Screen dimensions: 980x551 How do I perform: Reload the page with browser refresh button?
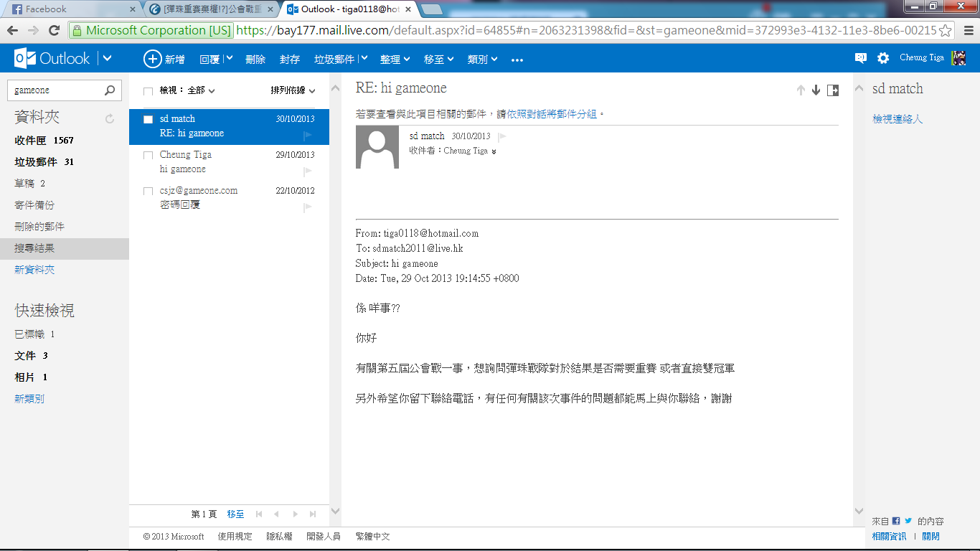[x=54, y=31]
